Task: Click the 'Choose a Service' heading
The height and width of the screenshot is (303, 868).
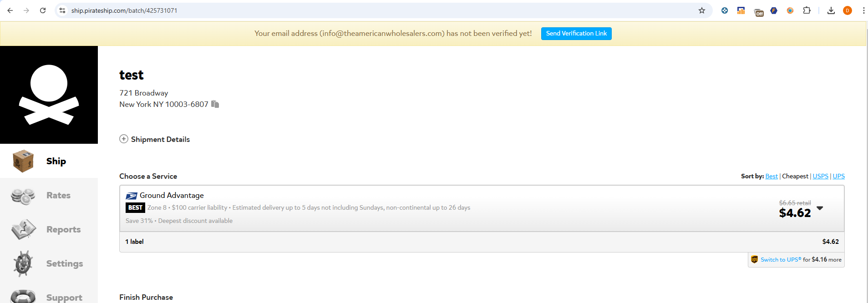Action: coord(148,176)
